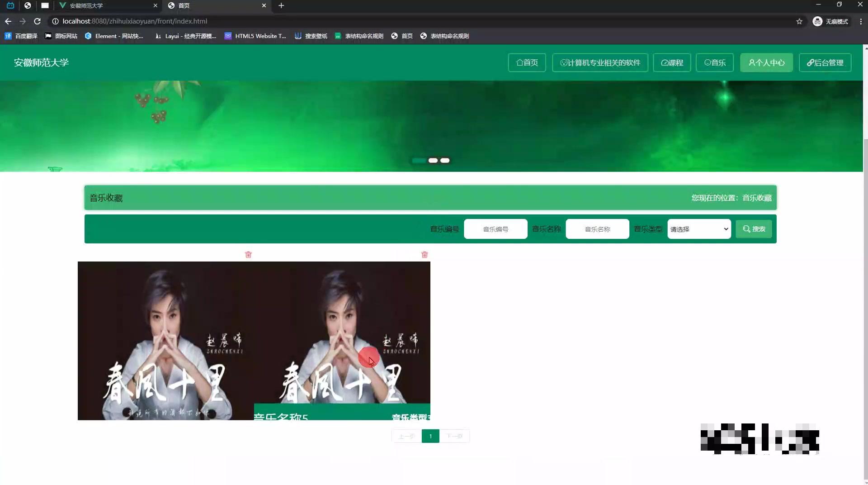Open the HTML5 Website bookmark
The height and width of the screenshot is (485, 868).
coord(255,36)
